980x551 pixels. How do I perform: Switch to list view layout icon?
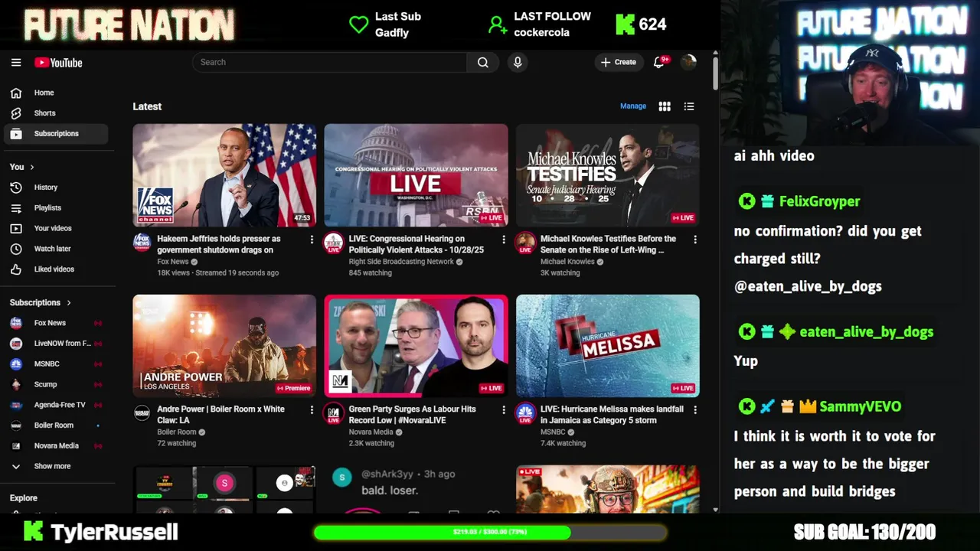(689, 106)
